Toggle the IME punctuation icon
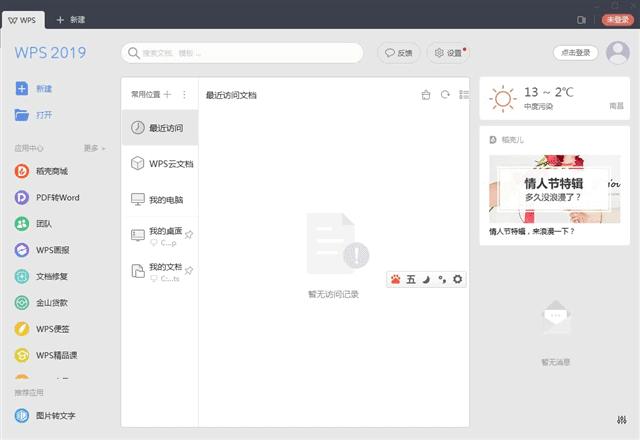 pyautogui.click(x=442, y=279)
